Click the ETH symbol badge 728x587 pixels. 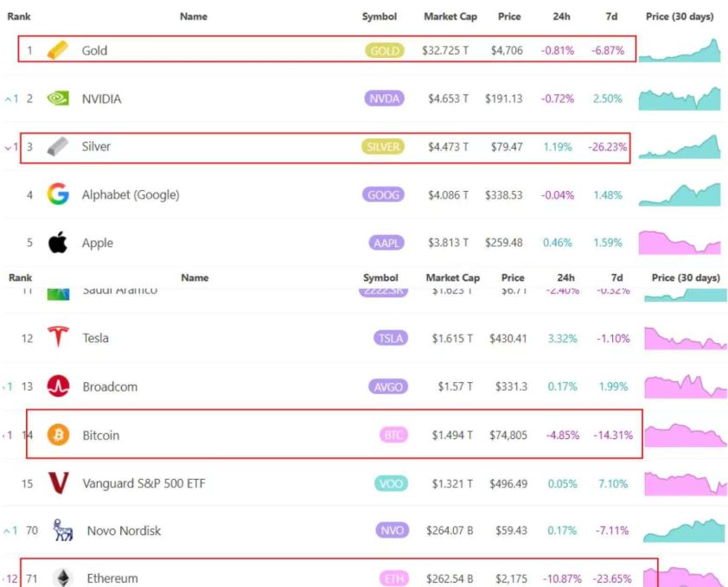394,578
